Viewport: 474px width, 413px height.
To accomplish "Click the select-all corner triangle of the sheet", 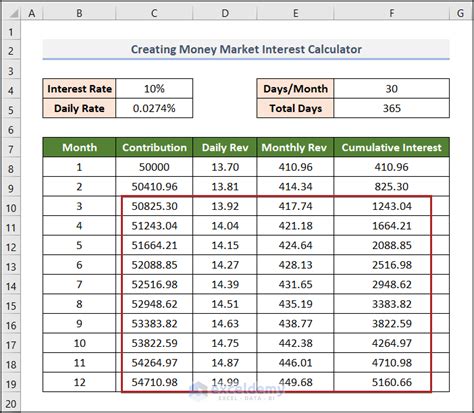I will pos(13,13).
